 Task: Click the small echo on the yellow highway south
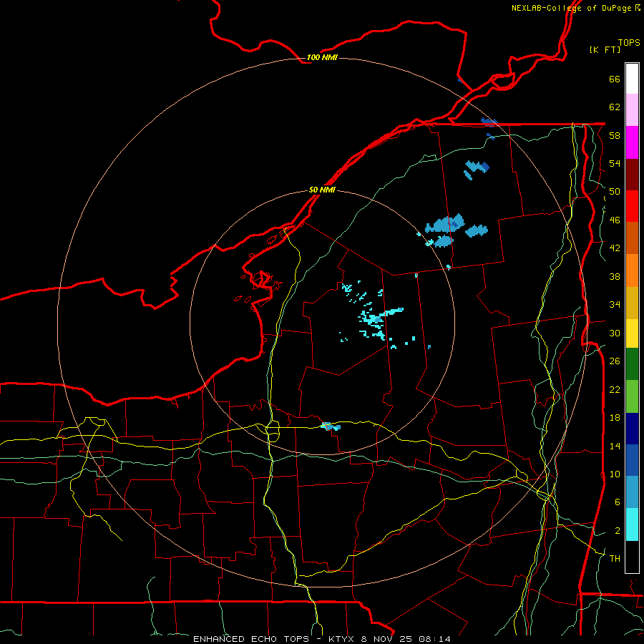pos(331,426)
